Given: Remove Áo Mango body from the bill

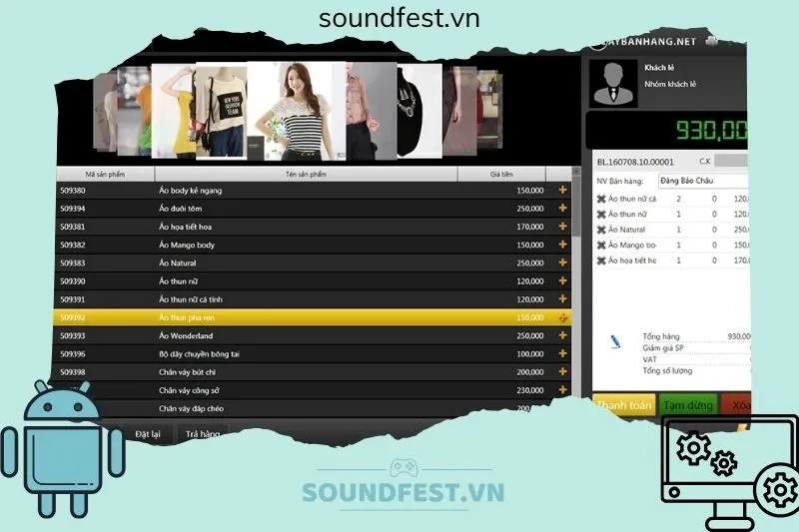Looking at the screenshot, I should [x=601, y=245].
